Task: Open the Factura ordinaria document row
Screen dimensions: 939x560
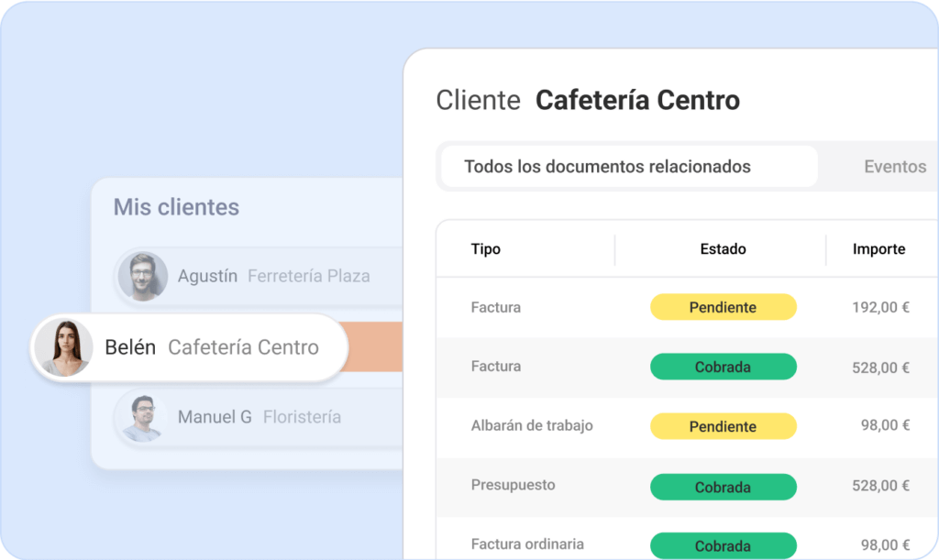Action: [x=527, y=544]
